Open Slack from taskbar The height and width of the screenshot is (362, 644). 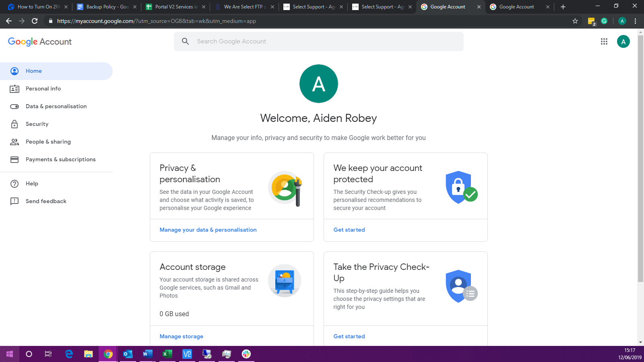(246, 354)
